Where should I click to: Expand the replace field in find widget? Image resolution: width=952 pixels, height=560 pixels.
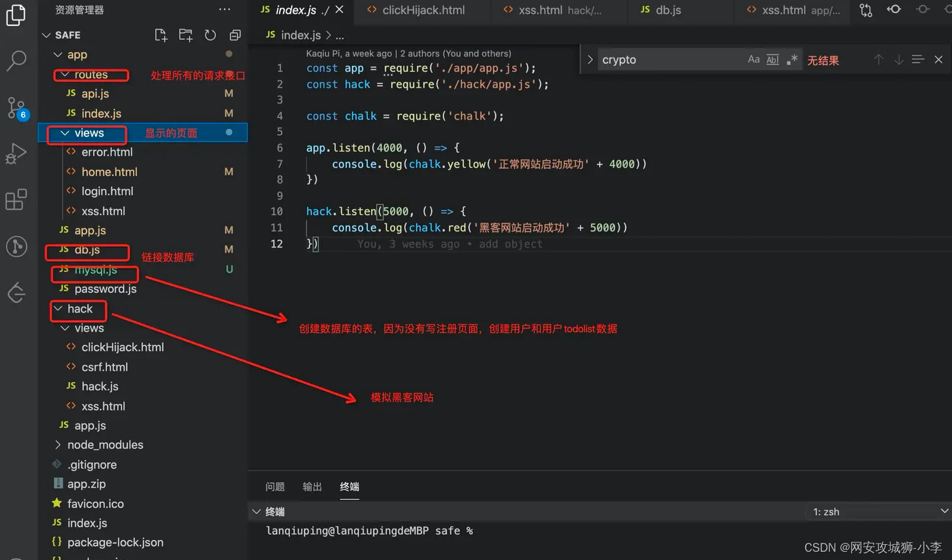pyautogui.click(x=590, y=59)
